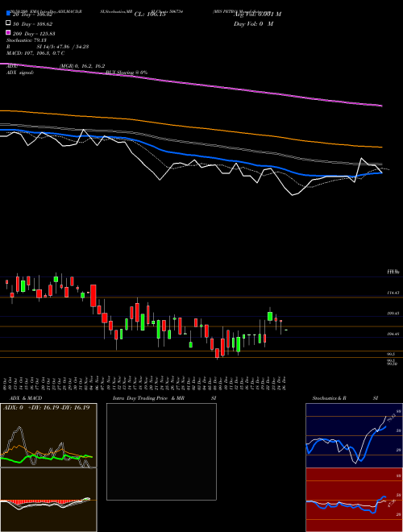The image size is (403, 532).
Task: Click the 'MACD: 107, 106.3, 0.7 C' readout
Action: pyautogui.click(x=35, y=53)
